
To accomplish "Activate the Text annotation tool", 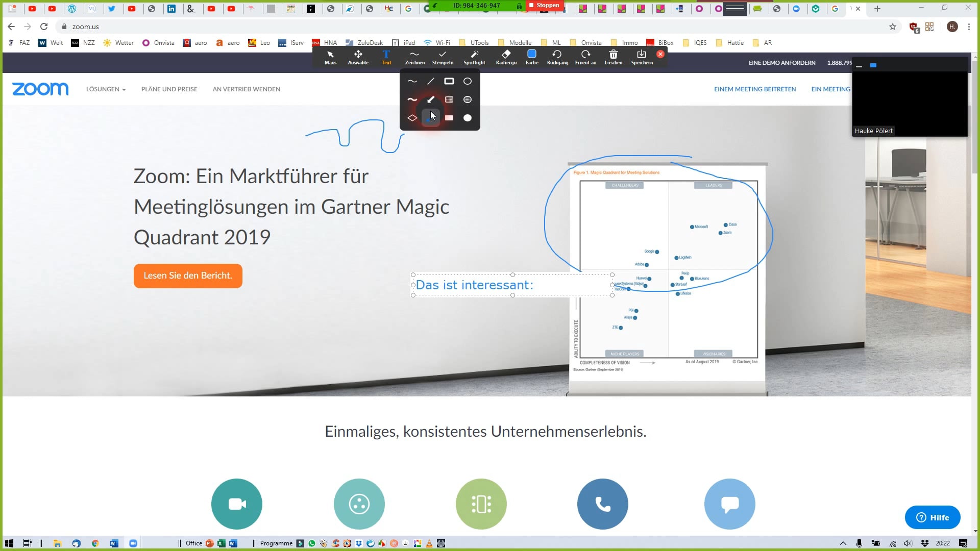I will pos(386,57).
